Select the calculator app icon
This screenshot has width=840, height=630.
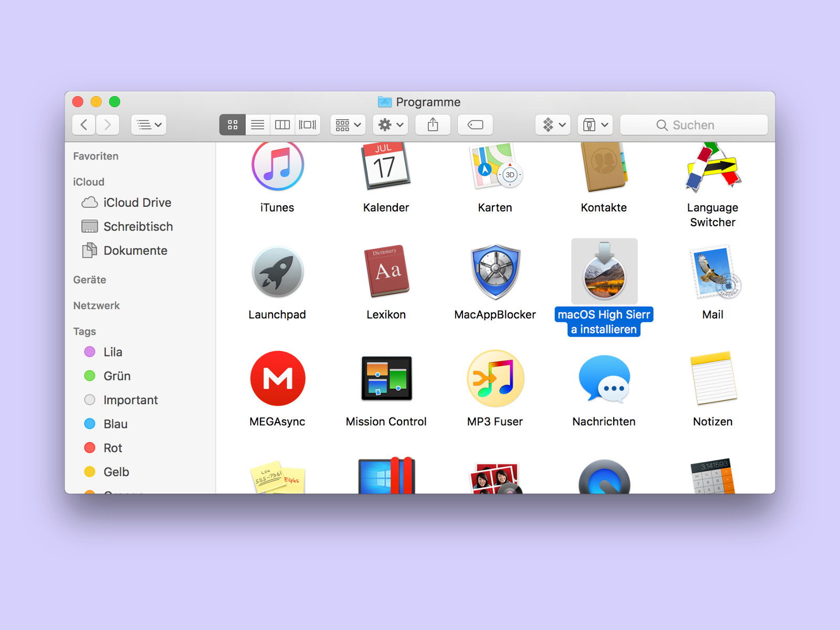click(712, 476)
